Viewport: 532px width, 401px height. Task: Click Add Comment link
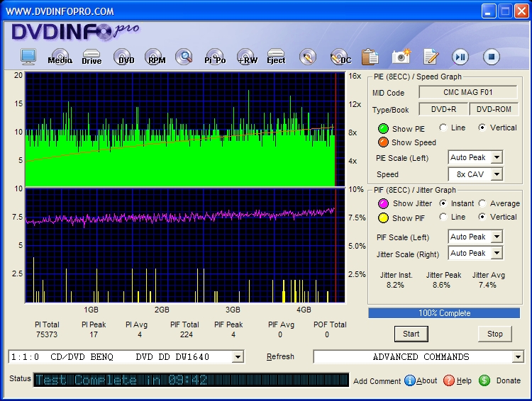click(377, 381)
